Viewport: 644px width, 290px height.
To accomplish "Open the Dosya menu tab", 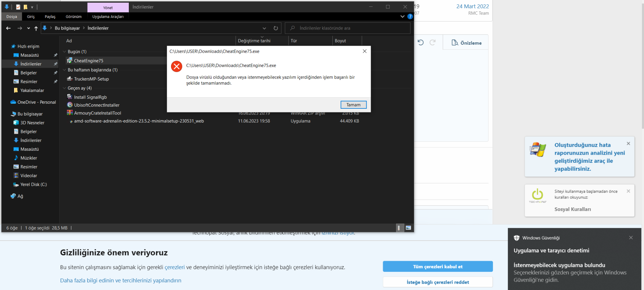I will [x=12, y=16].
